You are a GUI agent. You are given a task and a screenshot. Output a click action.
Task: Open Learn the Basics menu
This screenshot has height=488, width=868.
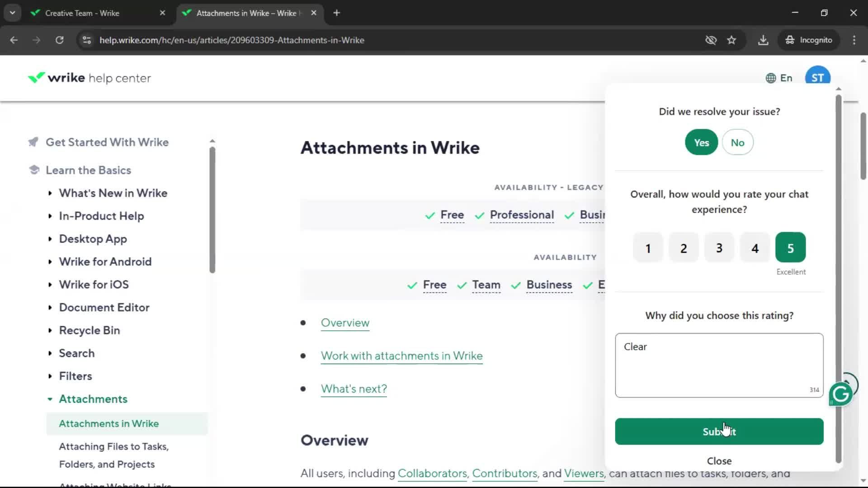tap(88, 170)
